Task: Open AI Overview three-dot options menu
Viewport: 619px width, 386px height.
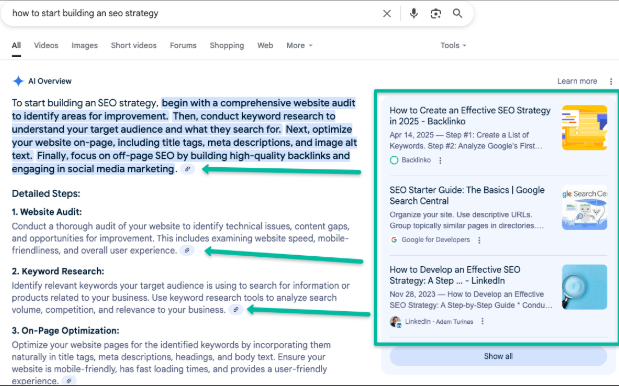Action: click(611, 81)
